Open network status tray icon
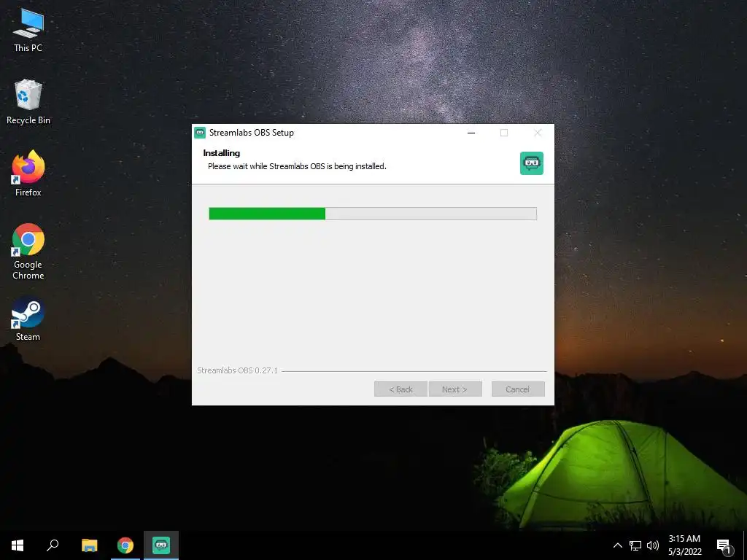This screenshot has height=560, width=747. click(x=635, y=545)
